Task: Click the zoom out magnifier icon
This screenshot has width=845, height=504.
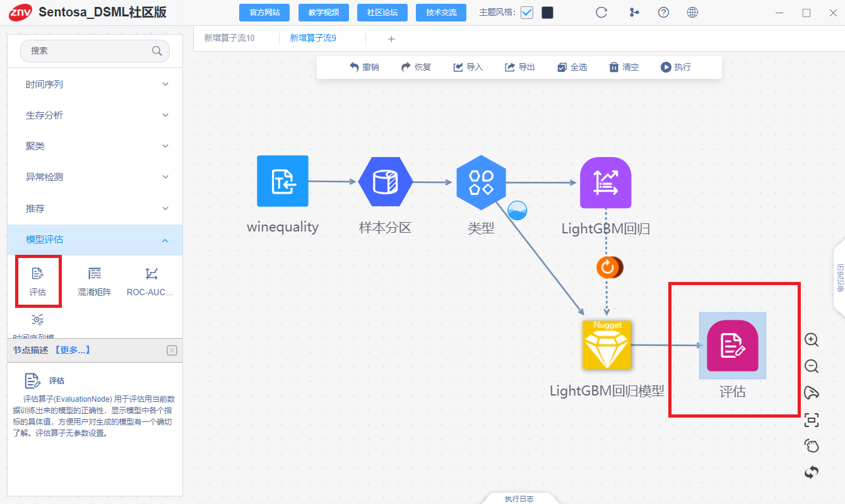Action: click(812, 366)
